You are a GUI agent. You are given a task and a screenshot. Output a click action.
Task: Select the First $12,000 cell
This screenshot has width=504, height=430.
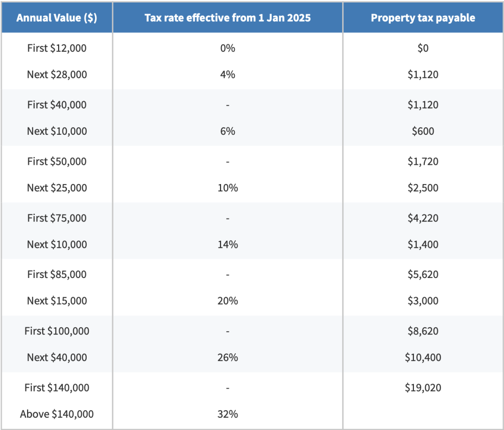click(x=57, y=48)
